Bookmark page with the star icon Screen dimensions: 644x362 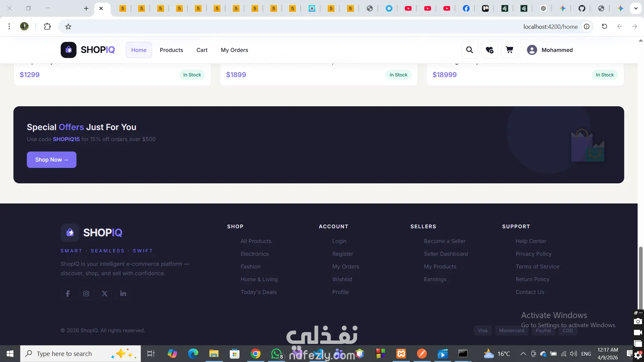[x=68, y=26]
